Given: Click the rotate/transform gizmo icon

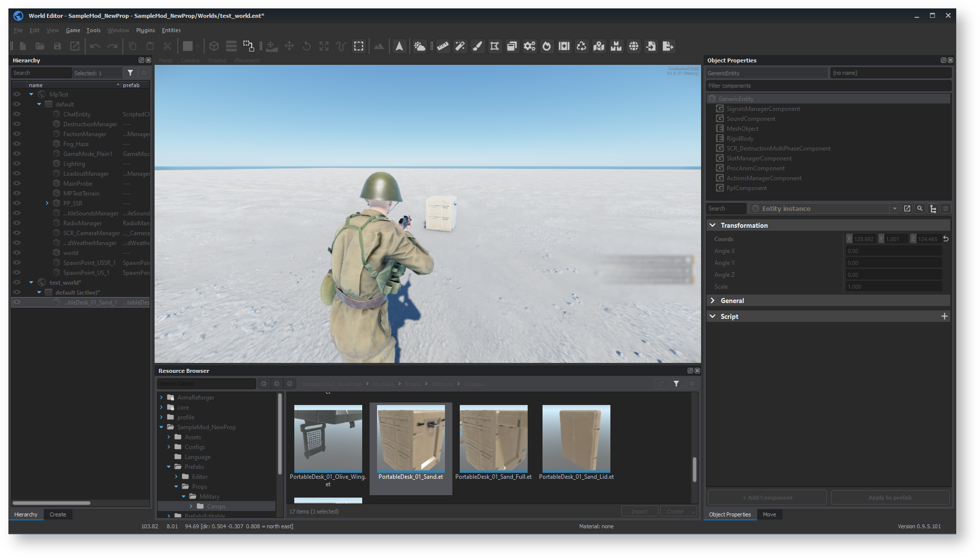Looking at the screenshot, I should click(x=306, y=46).
